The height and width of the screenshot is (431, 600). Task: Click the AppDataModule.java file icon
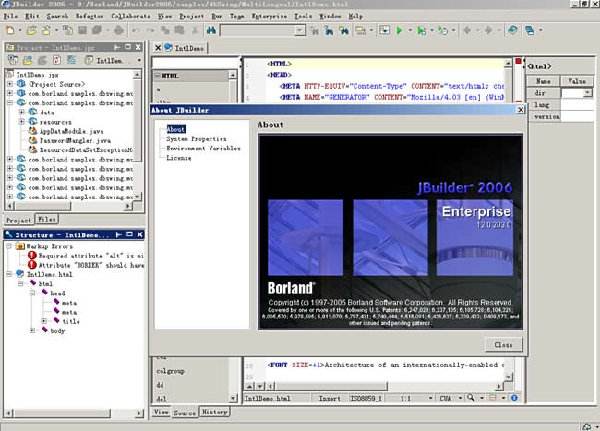tap(32, 131)
